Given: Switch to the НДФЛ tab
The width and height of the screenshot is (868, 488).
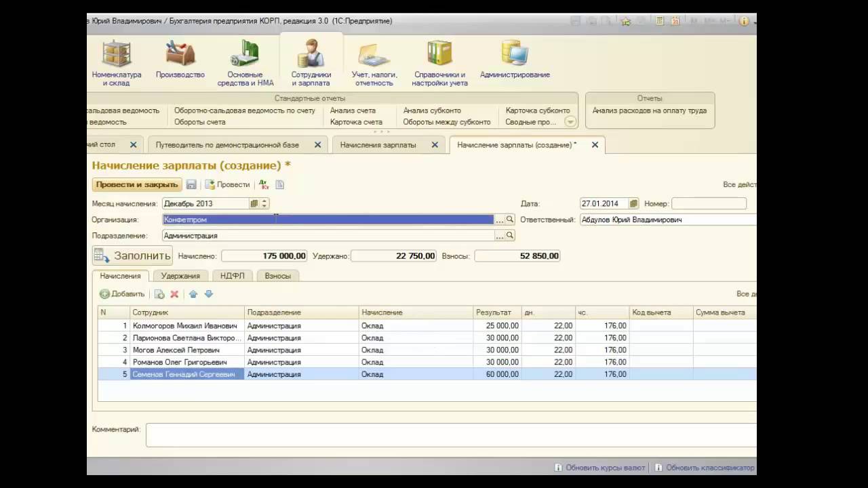Looking at the screenshot, I should (x=233, y=276).
